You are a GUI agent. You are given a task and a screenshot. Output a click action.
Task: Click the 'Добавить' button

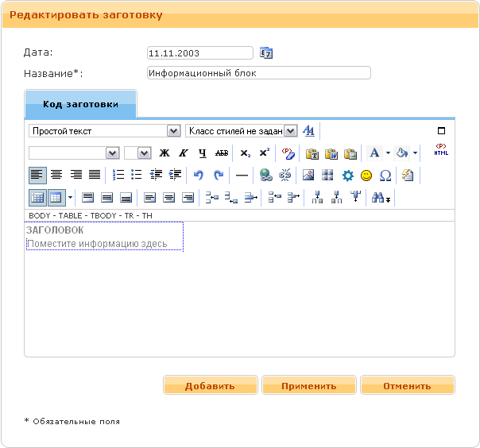(210, 386)
